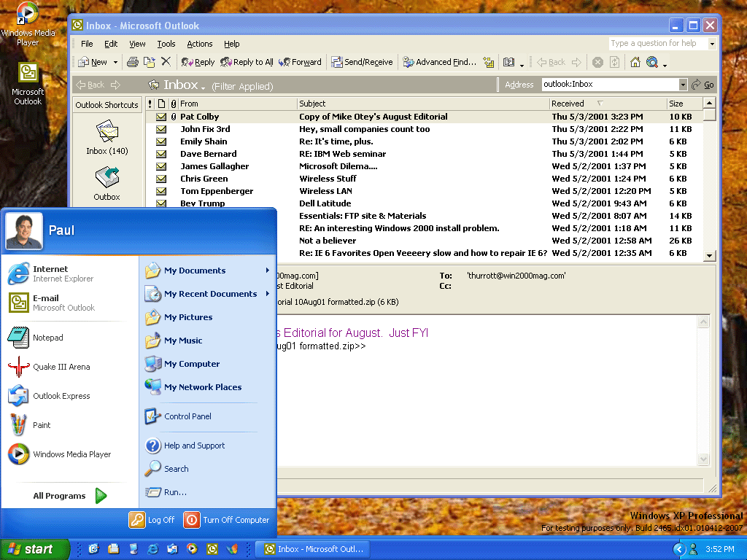The width and height of the screenshot is (747, 560).
Task: Click message list scrollbar down arrow
Action: point(709,255)
